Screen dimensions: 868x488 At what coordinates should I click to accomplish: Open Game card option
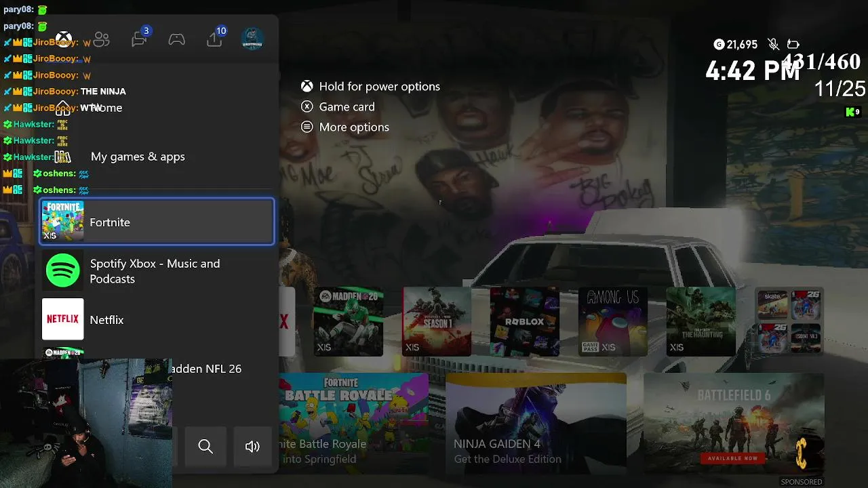pyautogui.click(x=338, y=107)
